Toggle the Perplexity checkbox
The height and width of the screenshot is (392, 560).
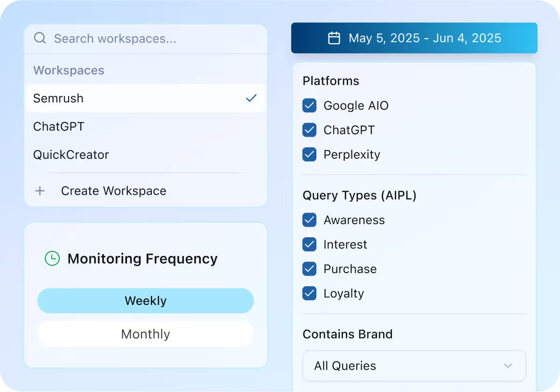pyautogui.click(x=309, y=154)
